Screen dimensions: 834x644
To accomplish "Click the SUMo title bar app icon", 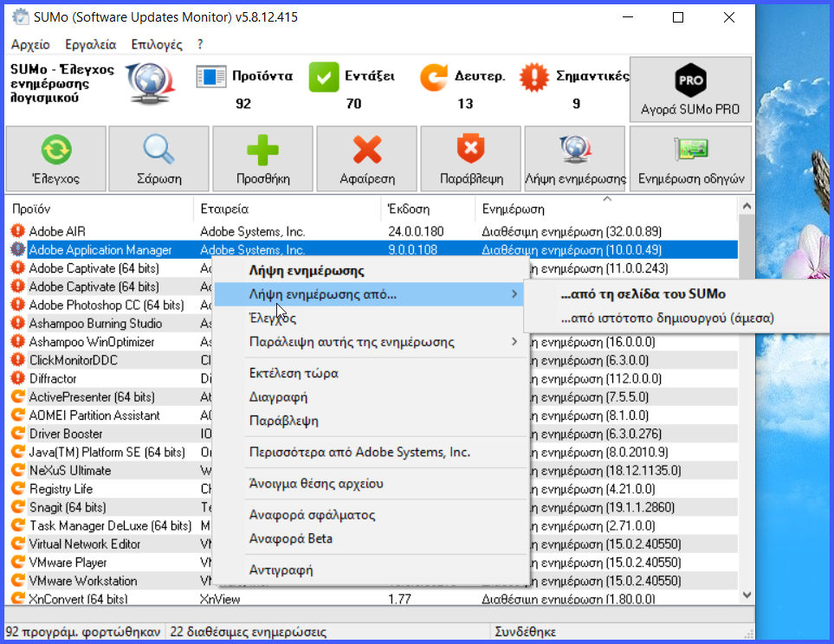I will click(x=20, y=17).
